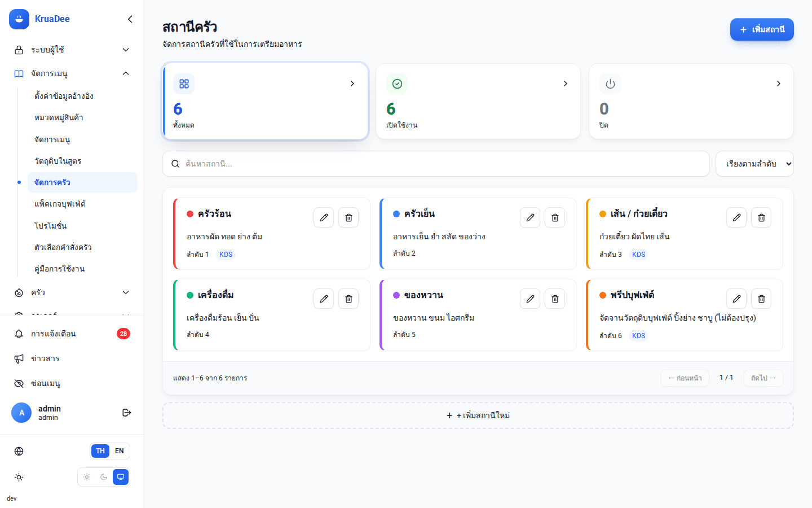Edit the เครื่องดื่ม station with pencil icon

(x=324, y=299)
